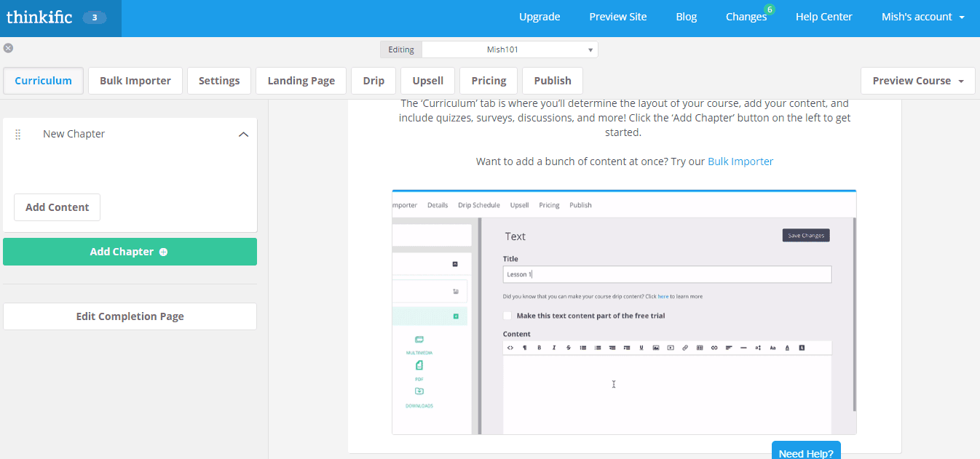Select the New Chapter title
The image size is (980, 459).
pyautogui.click(x=74, y=134)
